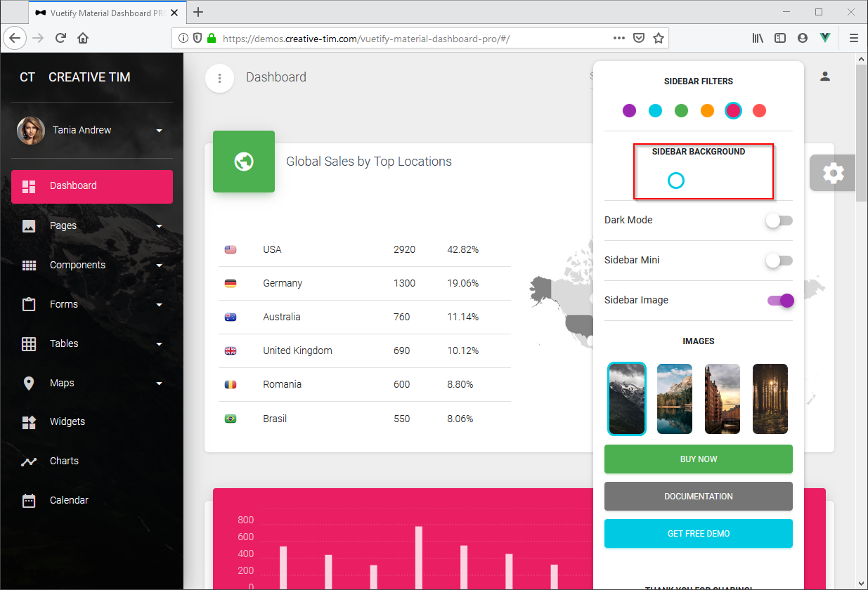Select the cyan sidebar filter color
868x590 pixels.
[x=655, y=110]
